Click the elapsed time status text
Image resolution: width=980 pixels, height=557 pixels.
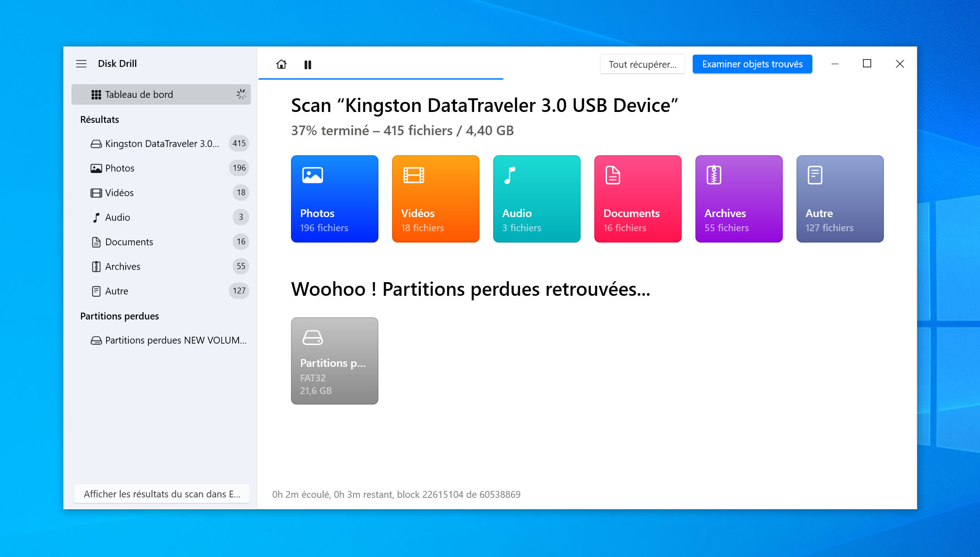[x=396, y=495]
